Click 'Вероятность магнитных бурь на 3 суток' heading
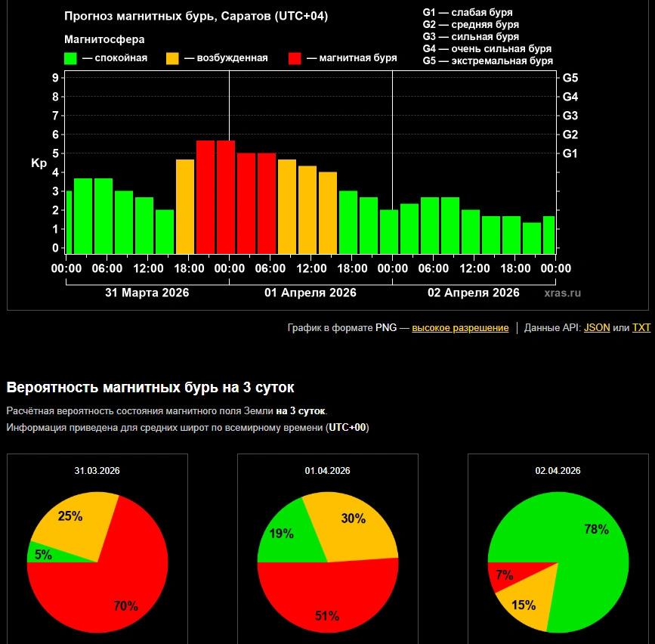655x644 pixels. (150, 388)
